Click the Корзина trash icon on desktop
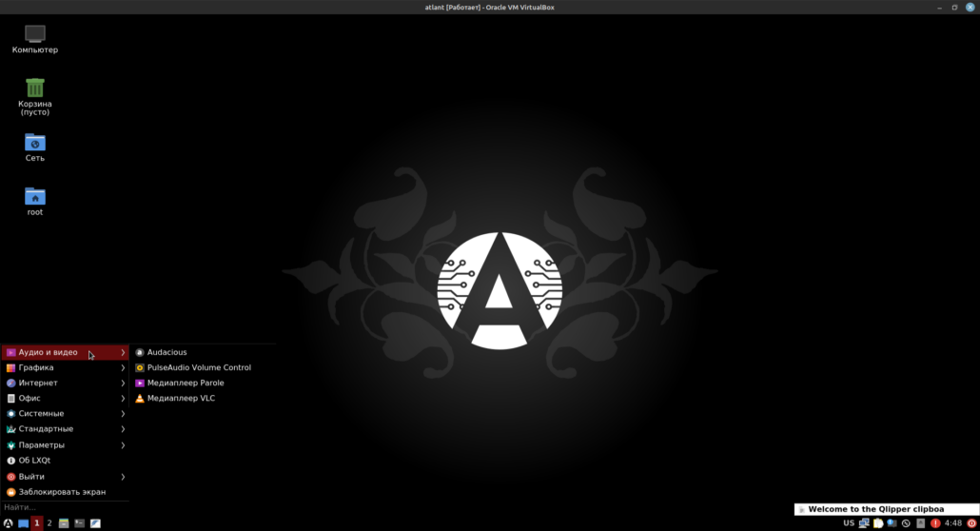 [x=35, y=88]
